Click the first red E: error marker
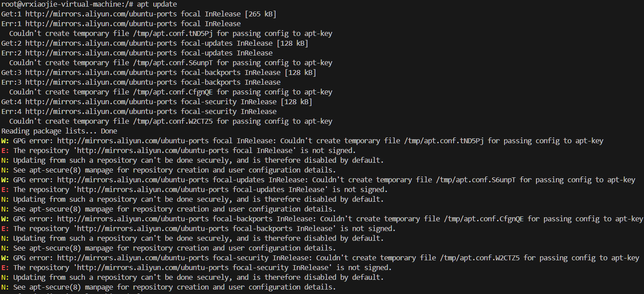The image size is (644, 294). point(5,151)
